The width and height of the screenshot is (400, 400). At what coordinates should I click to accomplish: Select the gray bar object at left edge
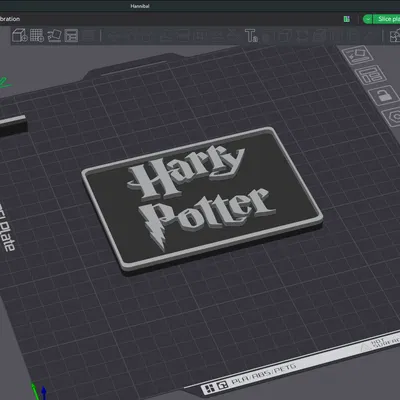(13, 125)
